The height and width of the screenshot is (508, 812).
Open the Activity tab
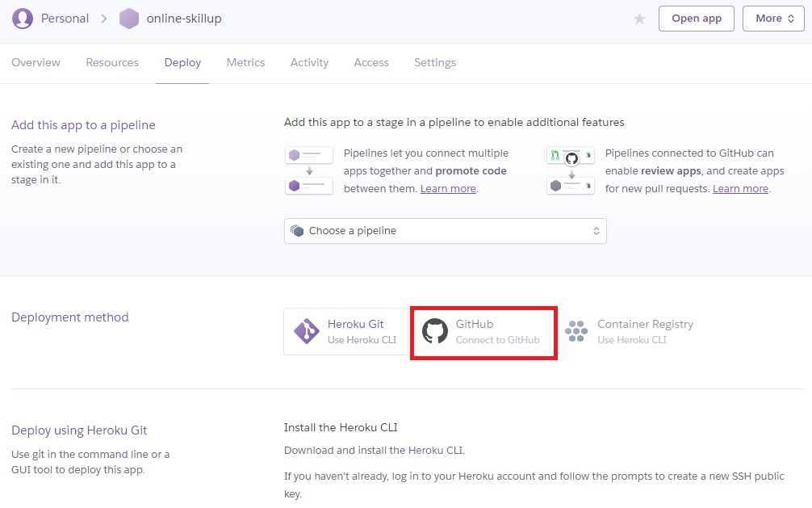click(x=309, y=63)
